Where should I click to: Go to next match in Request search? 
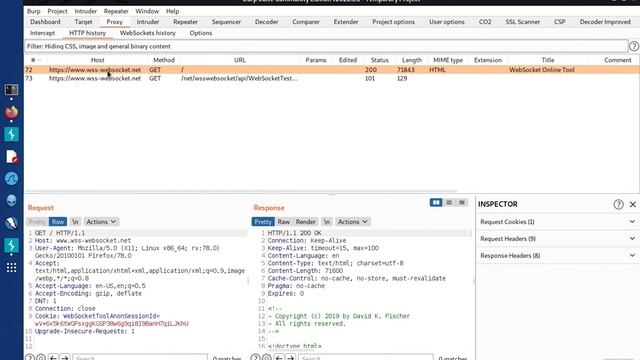coord(65,358)
